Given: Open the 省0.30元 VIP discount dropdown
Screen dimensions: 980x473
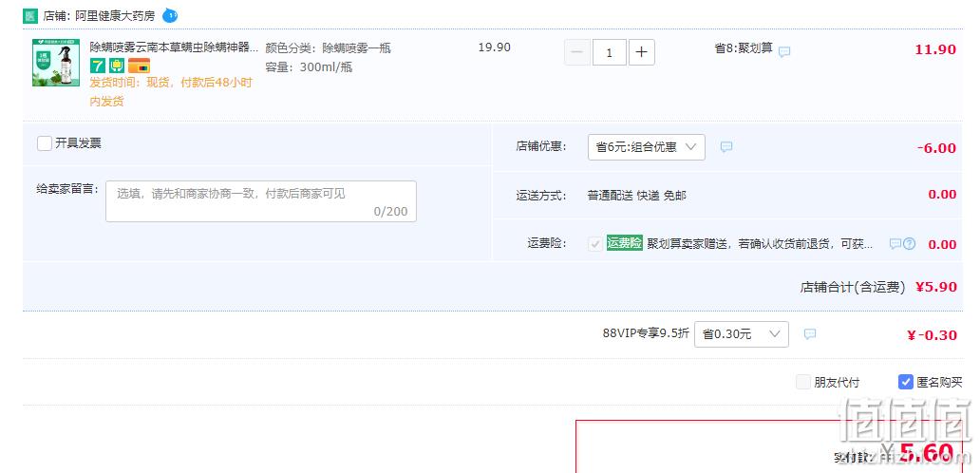Looking at the screenshot, I should 742,333.
